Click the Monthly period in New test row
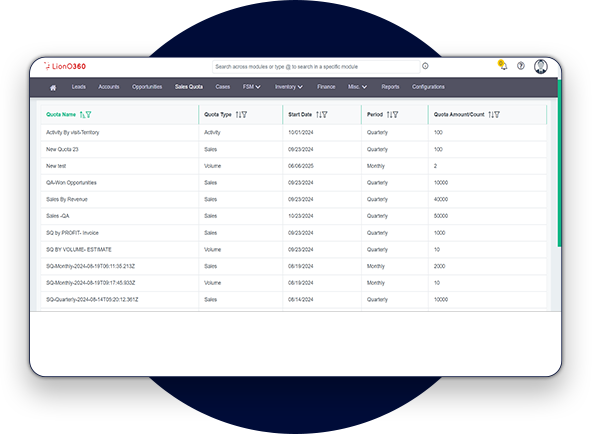 click(376, 166)
